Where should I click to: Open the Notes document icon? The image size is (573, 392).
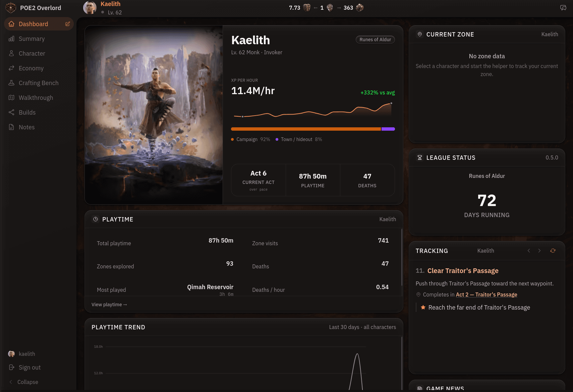(11, 127)
